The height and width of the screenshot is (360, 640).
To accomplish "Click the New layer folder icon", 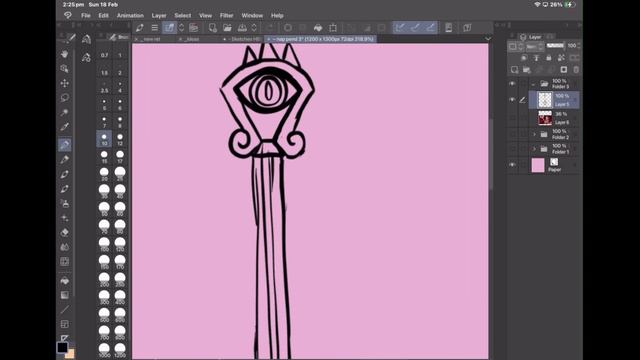I will click(x=527, y=70).
